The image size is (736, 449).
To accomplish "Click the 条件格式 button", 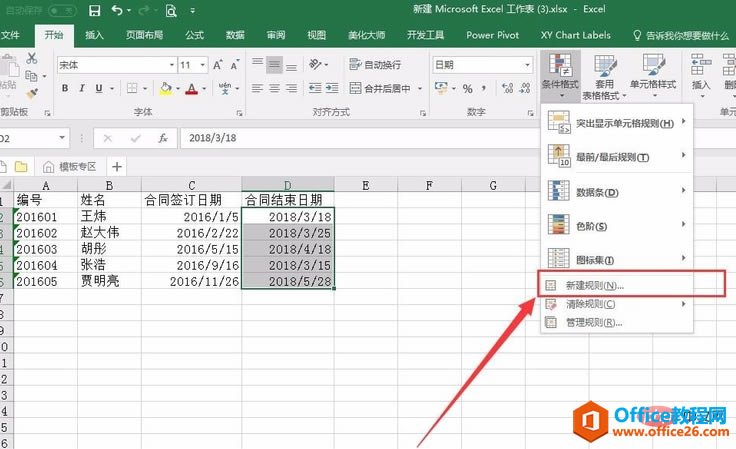I will point(559,73).
